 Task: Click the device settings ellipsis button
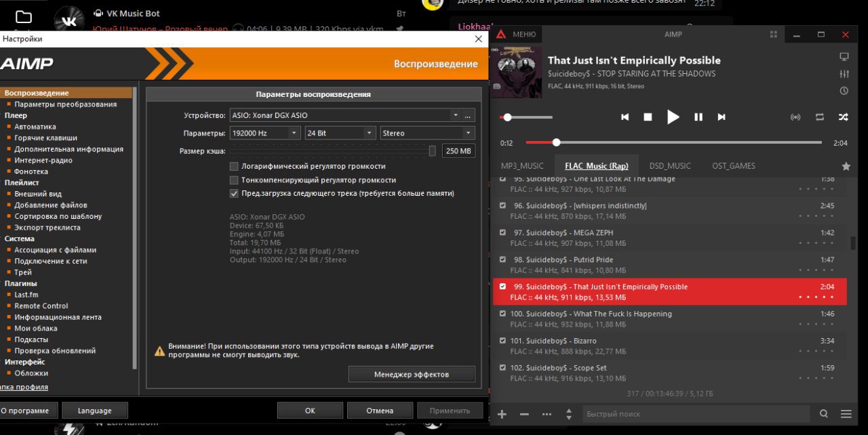point(468,115)
